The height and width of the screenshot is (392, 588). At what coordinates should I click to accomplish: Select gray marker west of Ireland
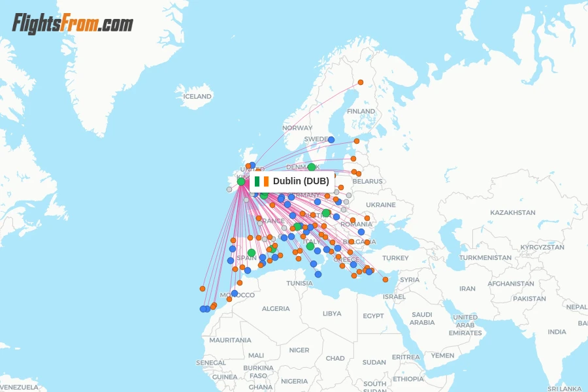click(229, 189)
